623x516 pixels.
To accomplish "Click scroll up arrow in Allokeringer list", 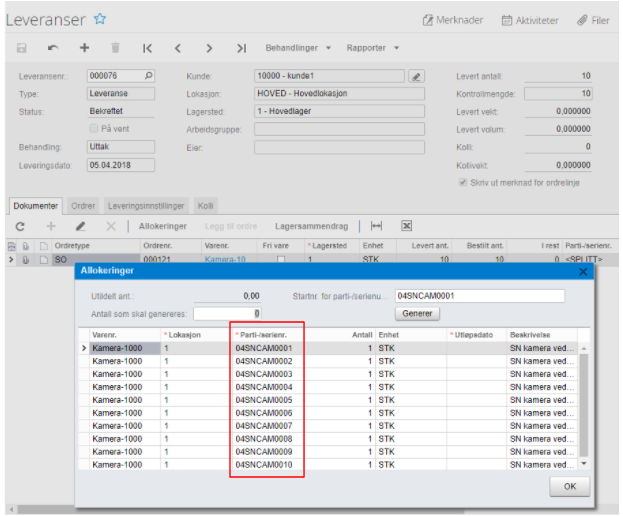I will point(584,348).
